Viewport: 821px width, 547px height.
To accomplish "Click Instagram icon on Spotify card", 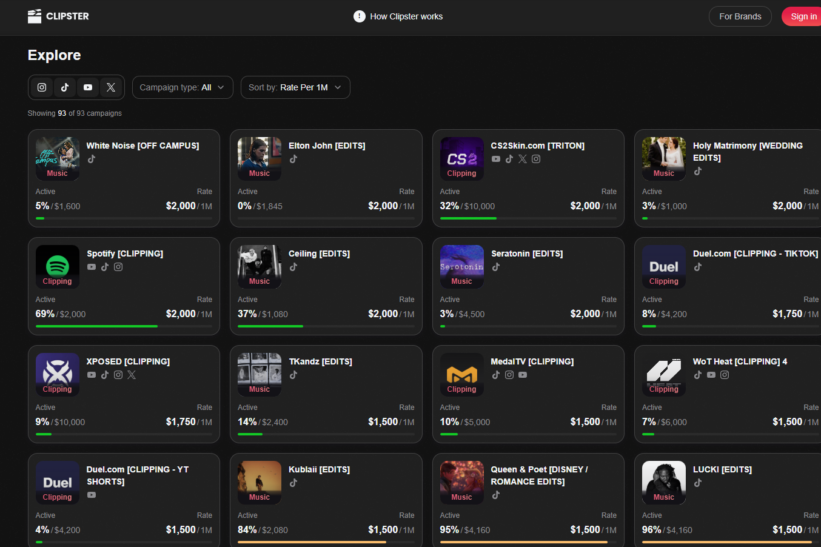I will 118,267.
